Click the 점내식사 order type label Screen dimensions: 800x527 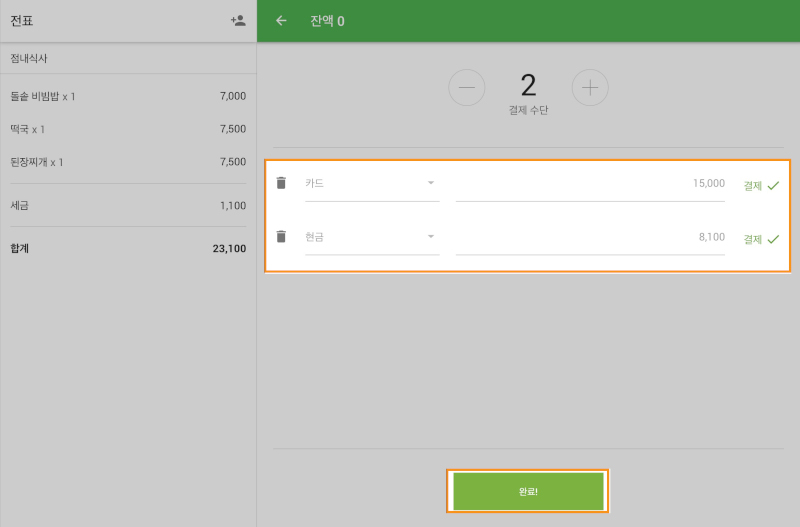coord(29,58)
